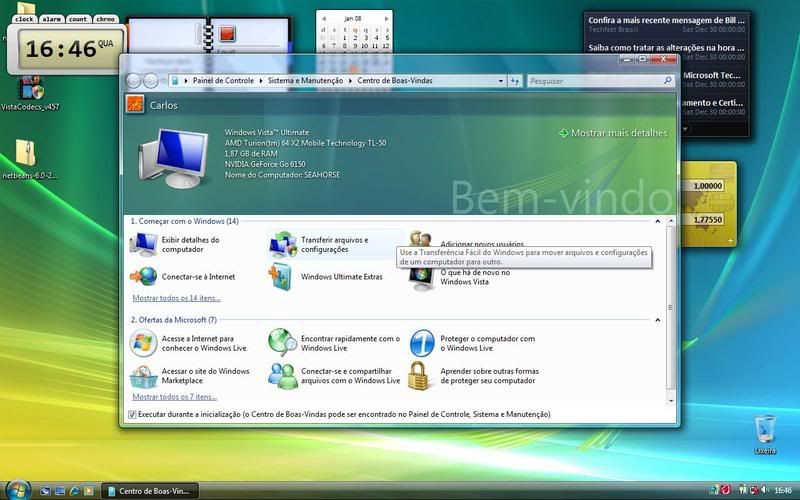Open the Lixeira recycle bin on desktop
Screen dimensions: 800x500
pos(766,429)
